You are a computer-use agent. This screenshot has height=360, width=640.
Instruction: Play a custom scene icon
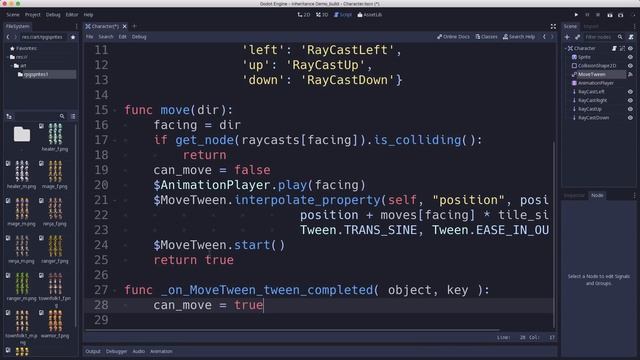(621, 15)
